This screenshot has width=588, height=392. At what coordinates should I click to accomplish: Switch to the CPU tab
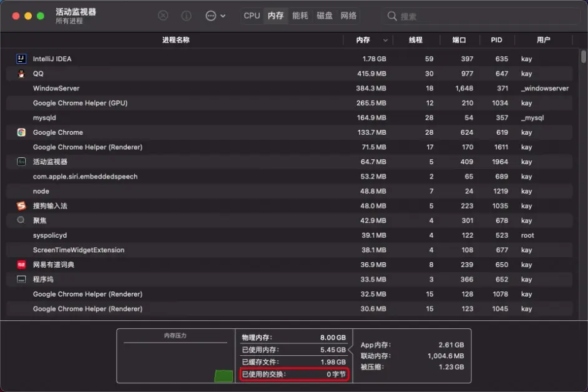252,16
